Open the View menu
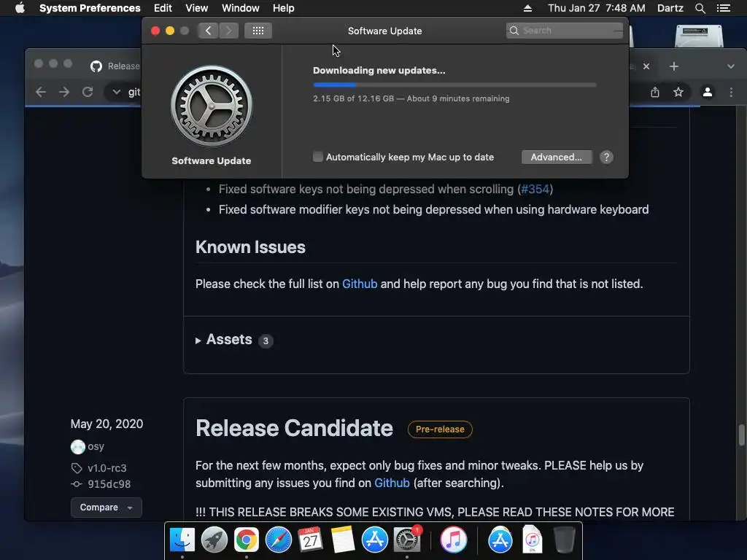The height and width of the screenshot is (560, 747). (196, 8)
